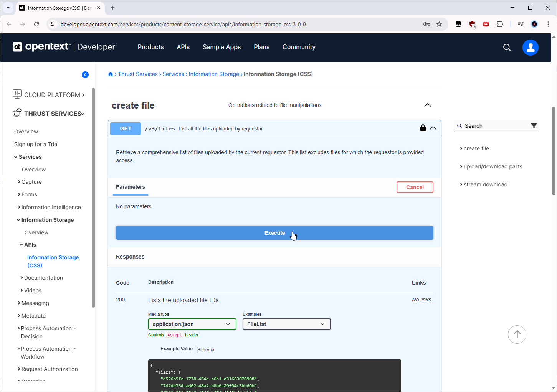557x392 pixels.
Task: Close the Information Storage (CSS) tab
Action: [x=99, y=8]
